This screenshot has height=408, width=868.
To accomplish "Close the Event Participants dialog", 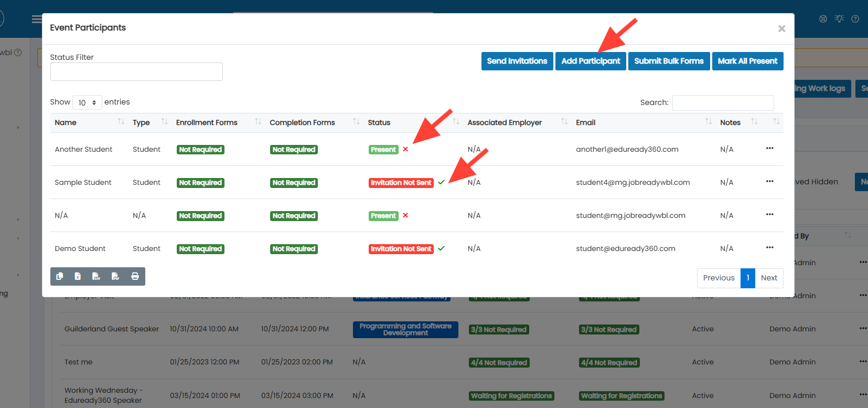I will (781, 28).
